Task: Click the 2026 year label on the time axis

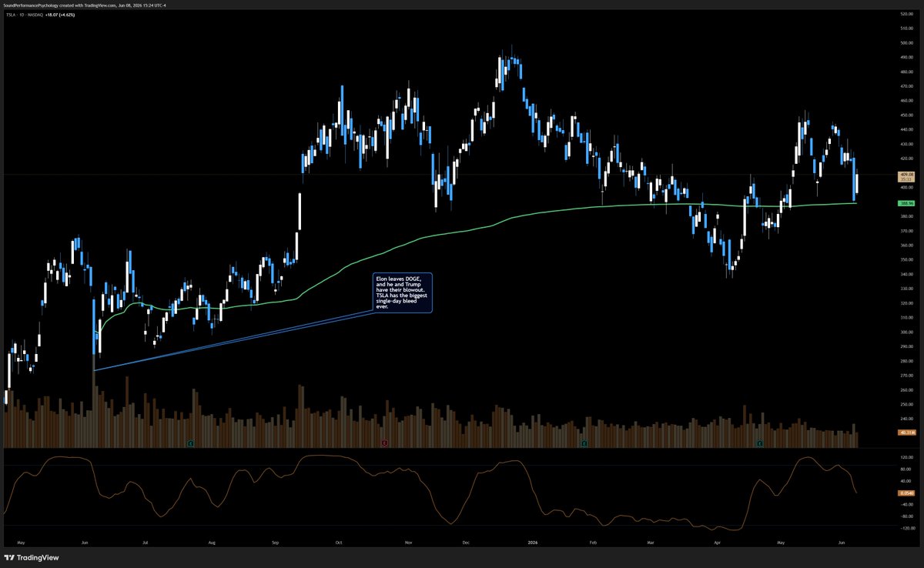Action: coord(531,542)
